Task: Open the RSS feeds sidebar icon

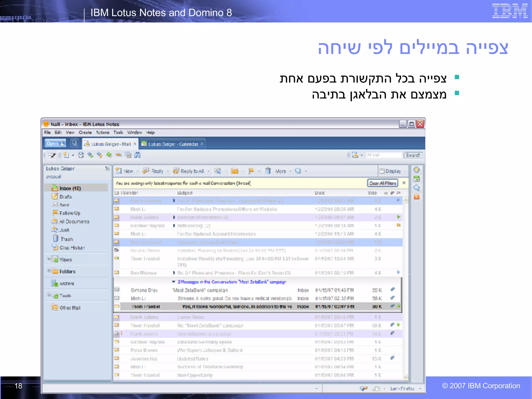Action: pos(416,197)
